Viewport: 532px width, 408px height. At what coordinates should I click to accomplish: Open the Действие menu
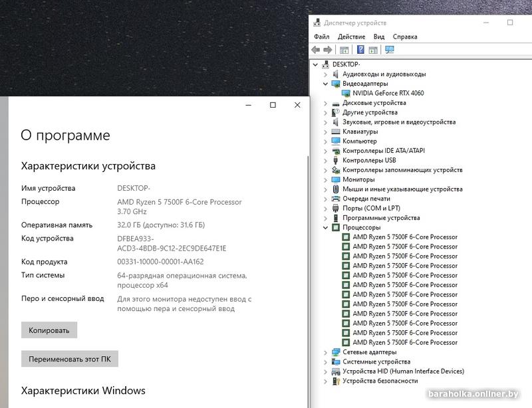351,37
